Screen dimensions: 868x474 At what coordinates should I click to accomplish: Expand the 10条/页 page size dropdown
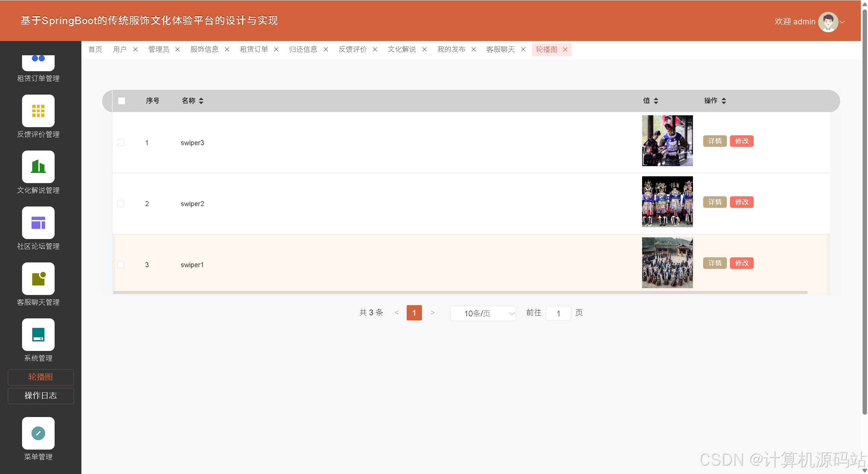pos(483,313)
